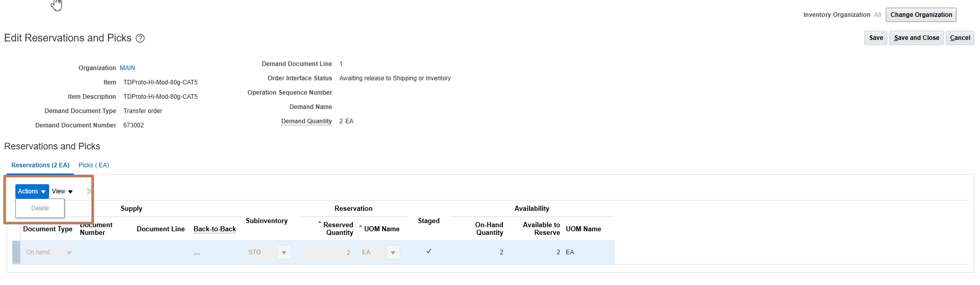
Task: Expand the EA UOM Name dropdown arrow
Action: pos(393,252)
